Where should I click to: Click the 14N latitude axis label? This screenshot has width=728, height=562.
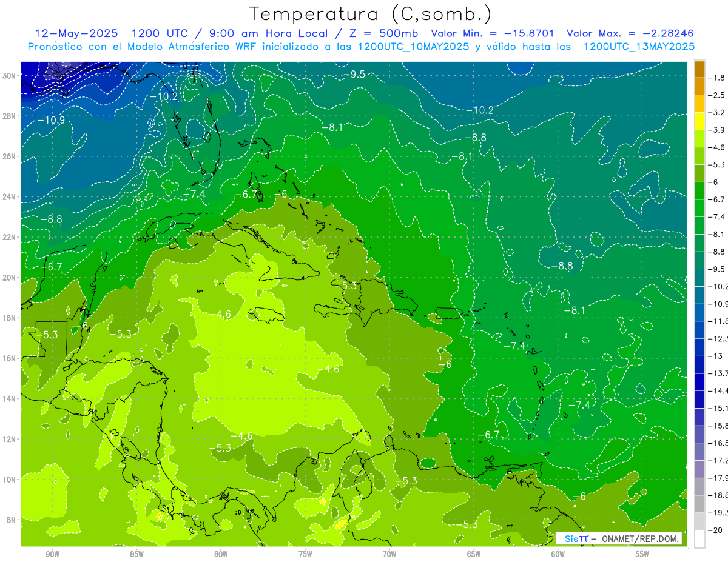[x=10, y=398]
